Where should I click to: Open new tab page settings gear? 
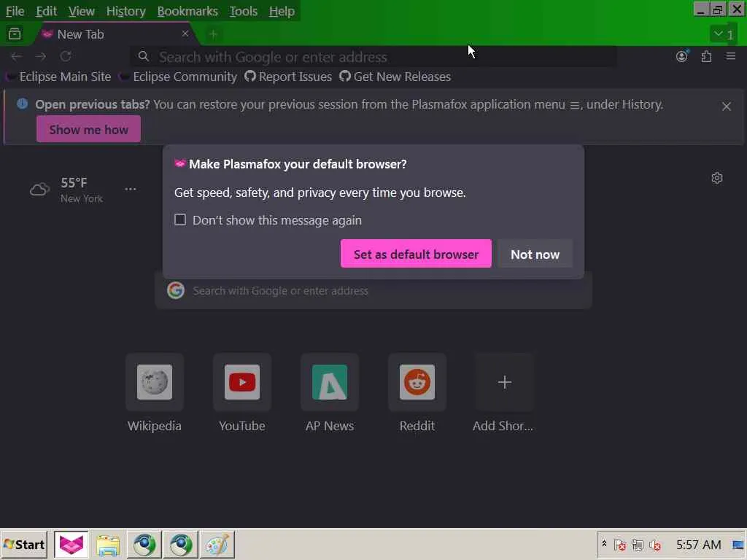click(x=717, y=178)
